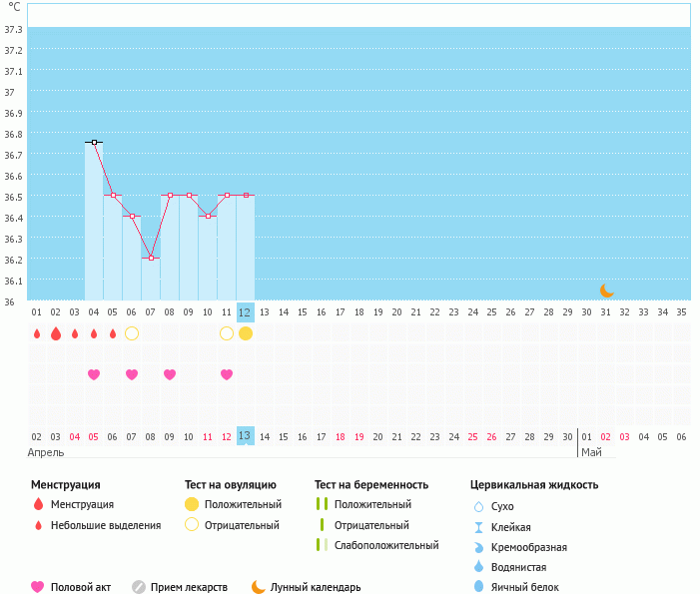Click the 'Небольшие выделения' legend label
The image size is (700, 594).
pos(106,525)
